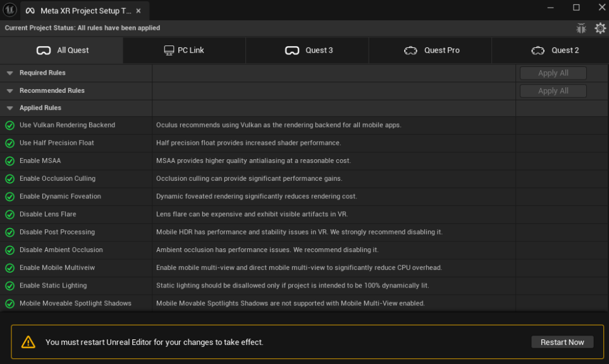
Task: Click the green check icon for Enable Occlusion Culling
Action: [9, 179]
